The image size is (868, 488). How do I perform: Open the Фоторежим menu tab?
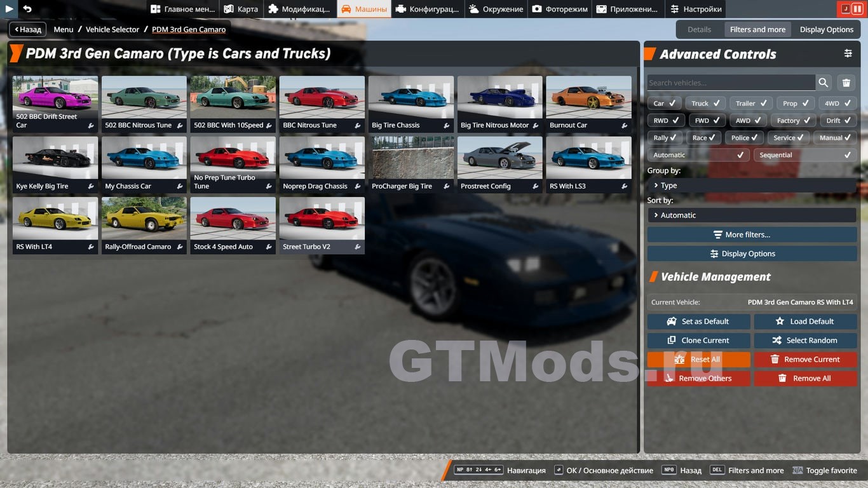tap(560, 9)
